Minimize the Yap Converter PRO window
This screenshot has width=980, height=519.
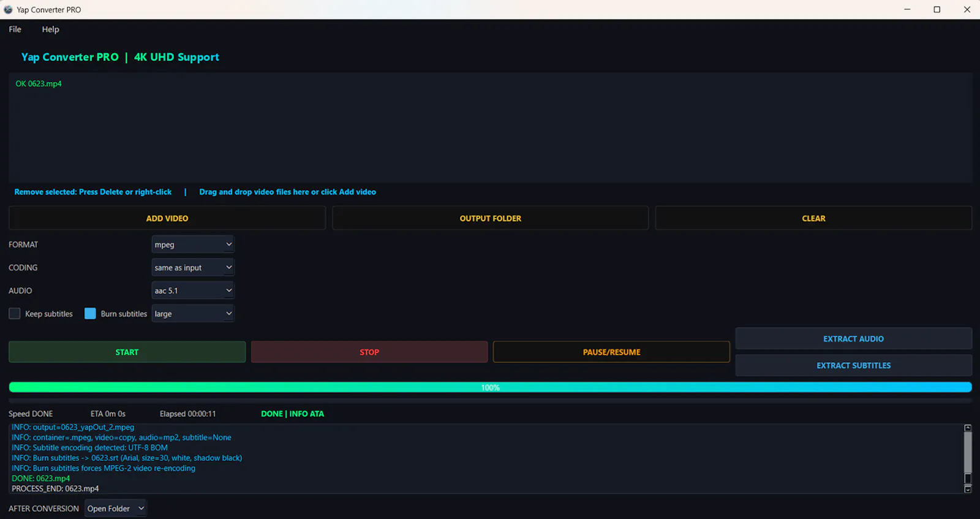pyautogui.click(x=907, y=10)
